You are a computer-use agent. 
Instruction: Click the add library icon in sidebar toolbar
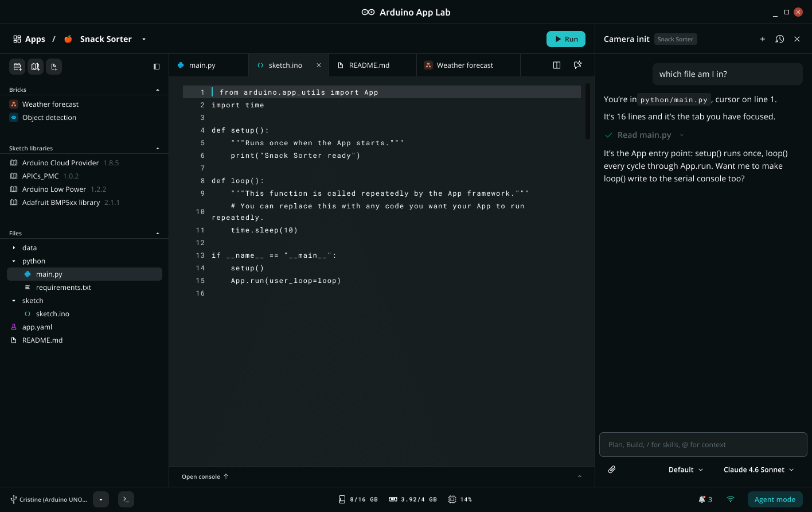tap(36, 67)
